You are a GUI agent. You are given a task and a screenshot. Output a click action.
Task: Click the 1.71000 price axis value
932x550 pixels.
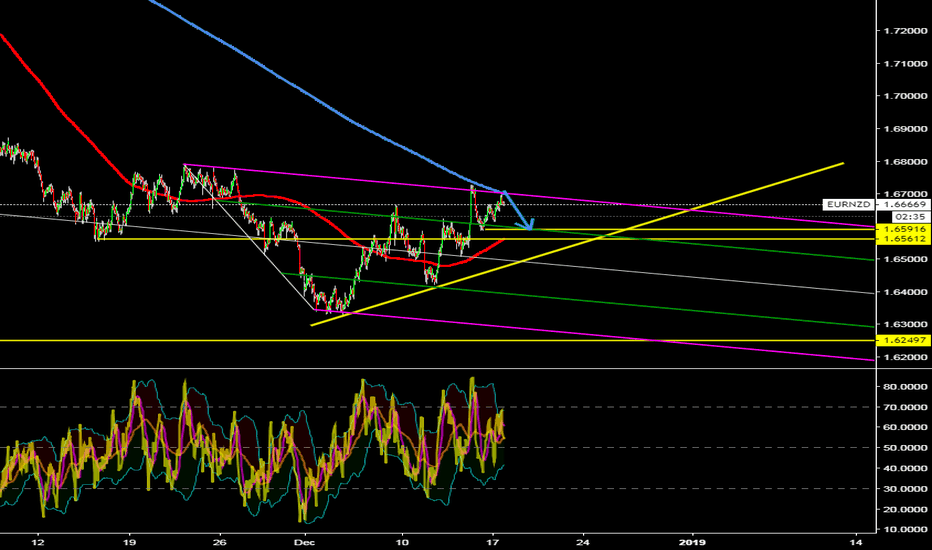[x=906, y=63]
